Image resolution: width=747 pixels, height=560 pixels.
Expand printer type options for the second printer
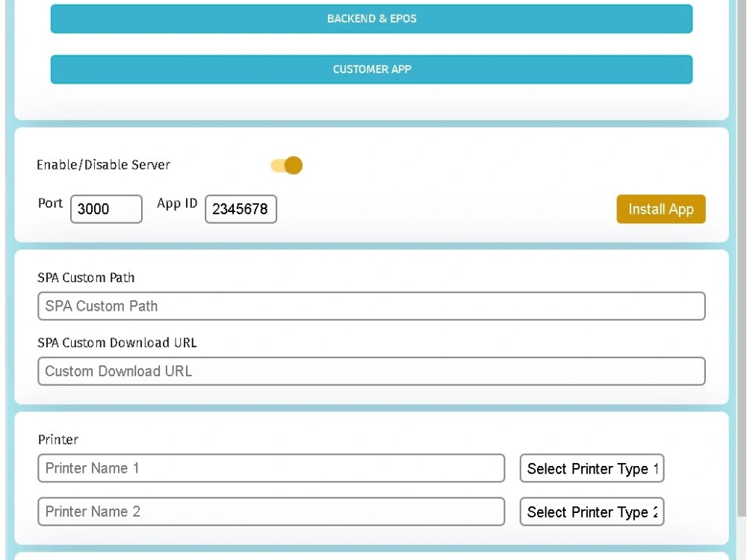(591, 511)
